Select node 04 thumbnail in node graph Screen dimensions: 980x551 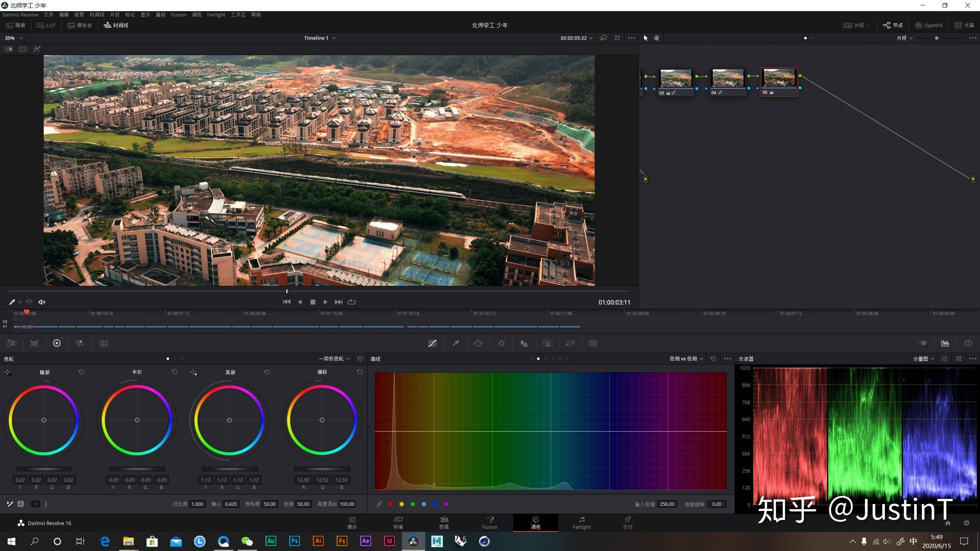click(728, 79)
